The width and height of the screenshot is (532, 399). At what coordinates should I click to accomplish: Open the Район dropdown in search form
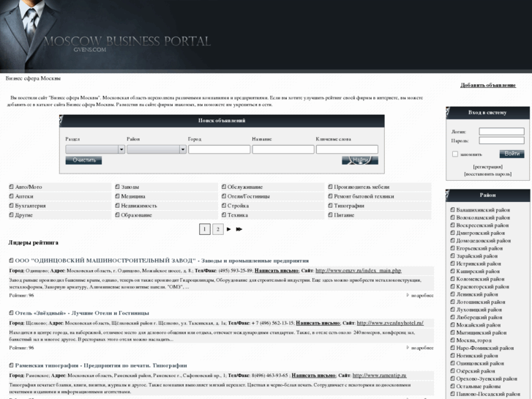[157, 149]
